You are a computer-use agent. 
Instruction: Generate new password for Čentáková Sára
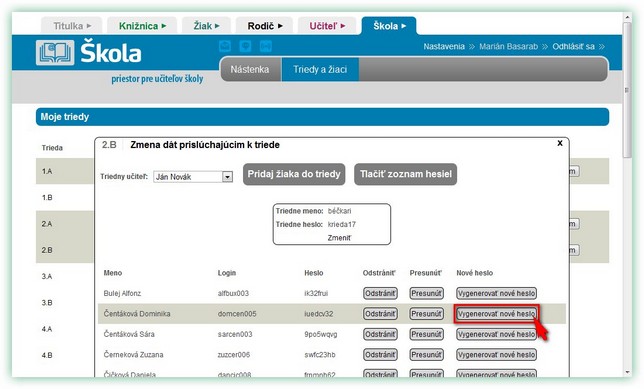pos(497,334)
